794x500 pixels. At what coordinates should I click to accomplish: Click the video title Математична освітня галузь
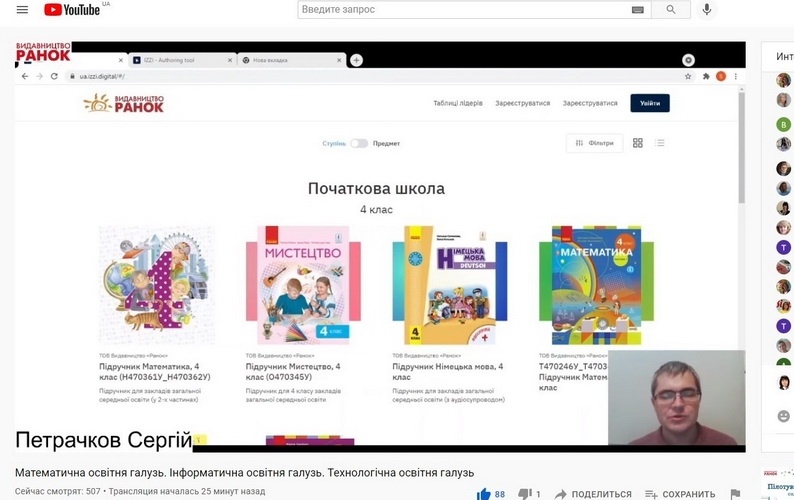pos(245,473)
